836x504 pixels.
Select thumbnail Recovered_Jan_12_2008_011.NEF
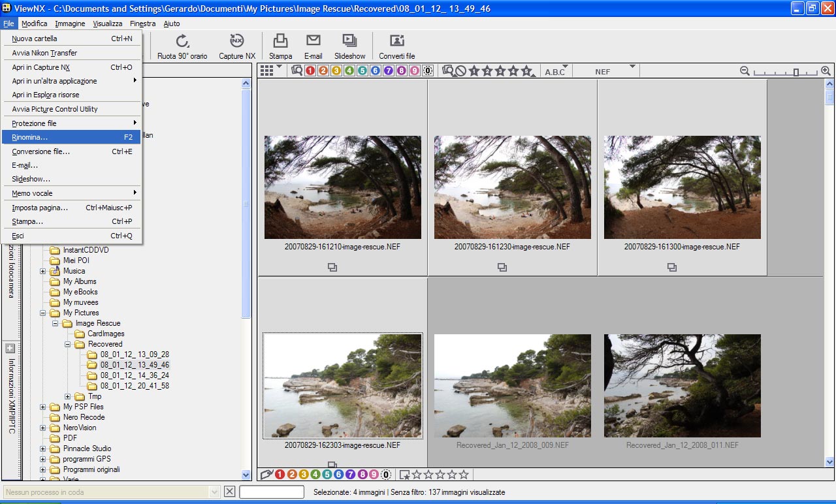[682, 385]
